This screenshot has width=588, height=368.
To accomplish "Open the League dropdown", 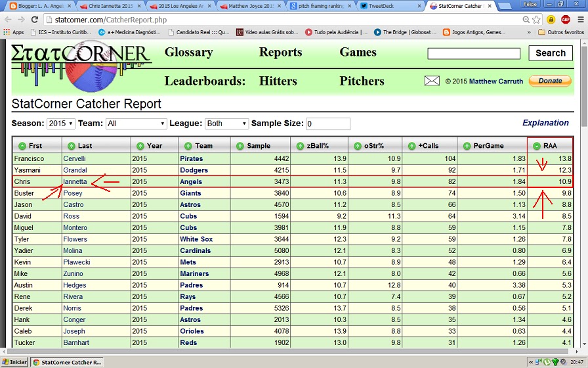I will tap(226, 124).
